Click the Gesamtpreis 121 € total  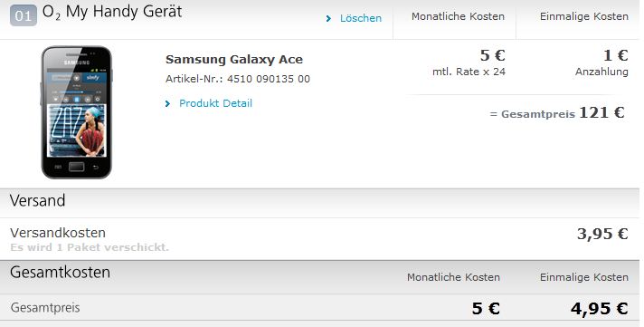557,112
